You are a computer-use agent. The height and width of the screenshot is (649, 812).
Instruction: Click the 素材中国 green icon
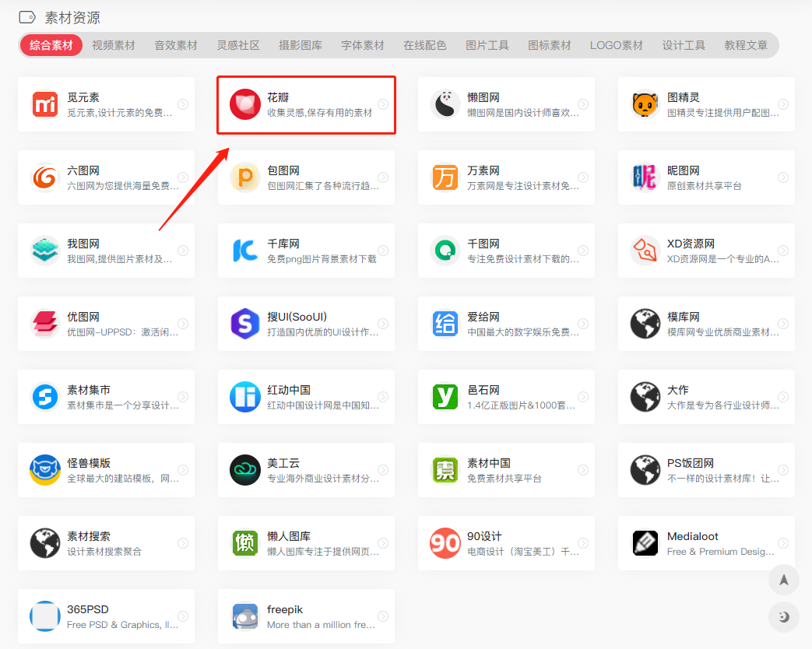pyautogui.click(x=445, y=470)
